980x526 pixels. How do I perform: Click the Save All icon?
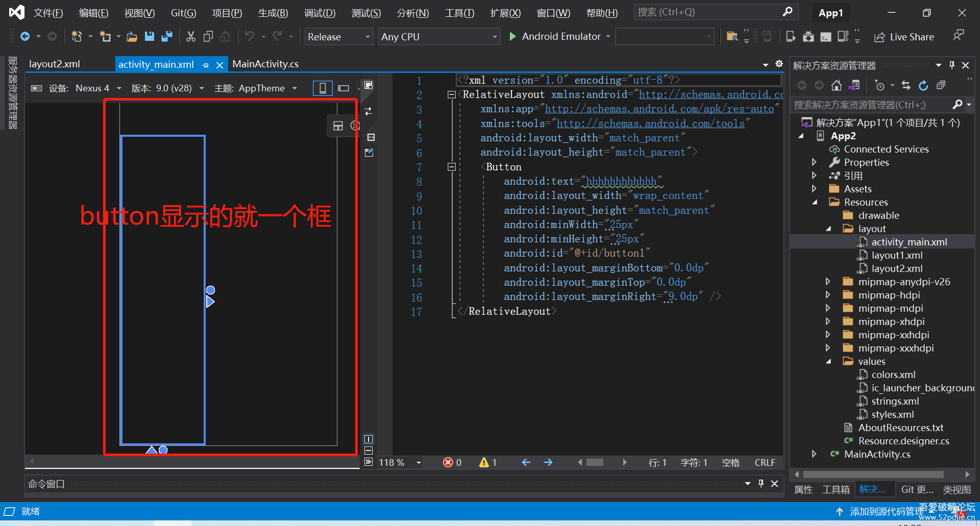(166, 36)
